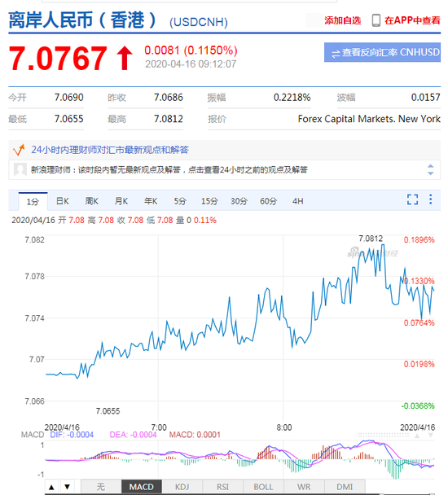The width and height of the screenshot is (448, 495).
Task: Switch to the 月K chart tab
Action: click(x=121, y=201)
